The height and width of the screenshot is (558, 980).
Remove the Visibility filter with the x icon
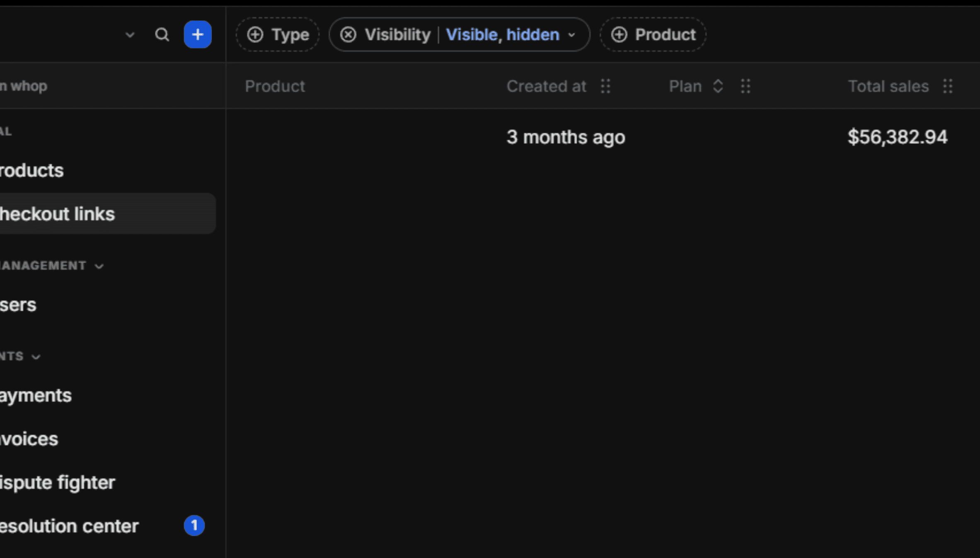[348, 34]
